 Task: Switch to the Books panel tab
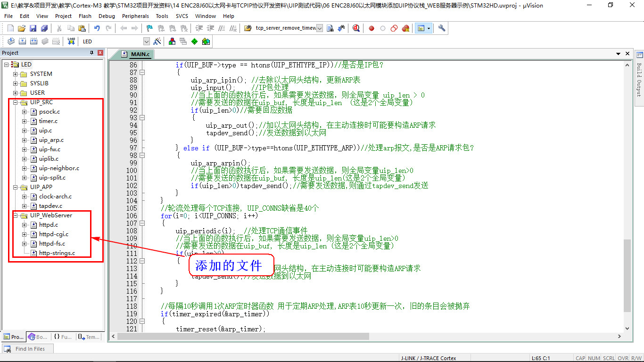point(38,337)
